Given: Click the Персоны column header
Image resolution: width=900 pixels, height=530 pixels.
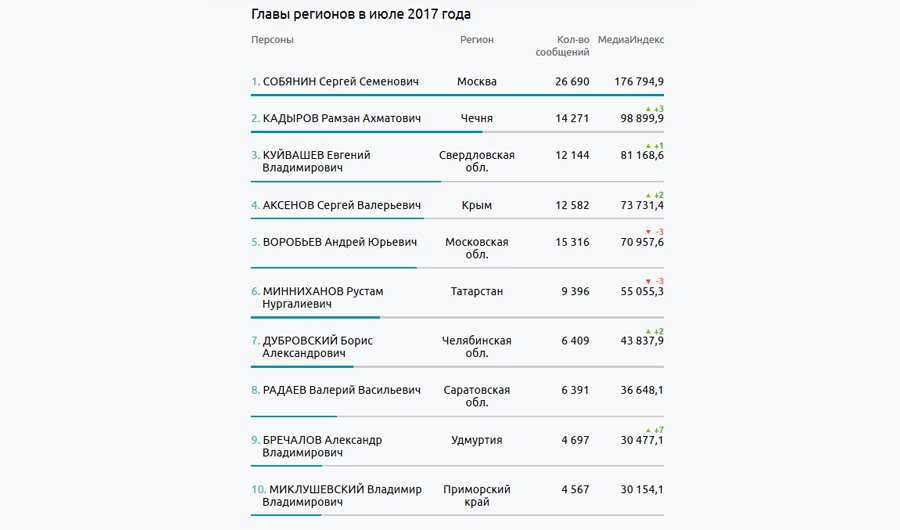Looking at the screenshot, I should tap(272, 40).
